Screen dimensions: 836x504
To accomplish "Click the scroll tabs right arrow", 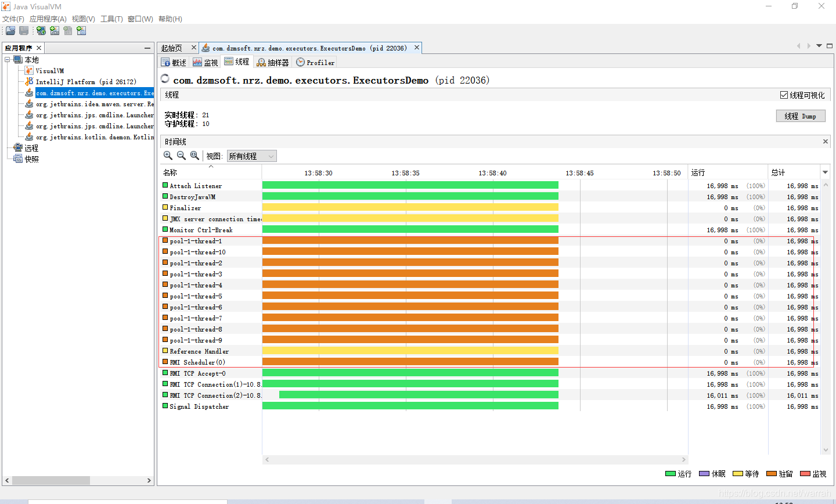I will click(x=809, y=46).
